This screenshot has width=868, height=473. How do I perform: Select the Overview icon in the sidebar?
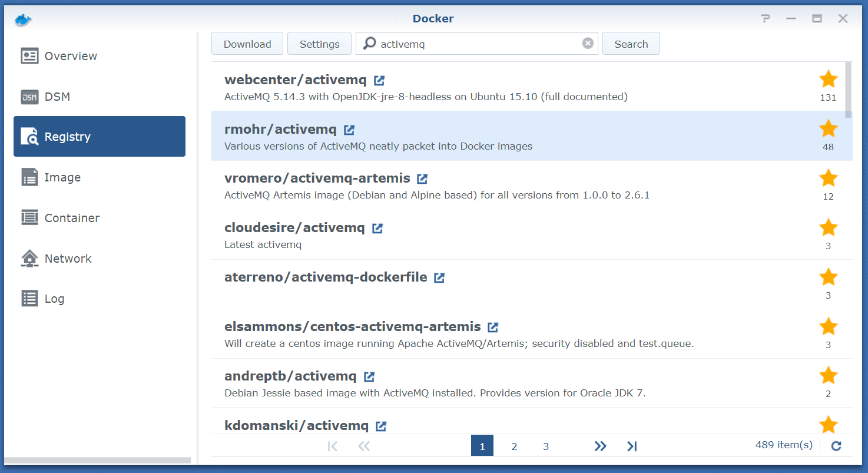(x=29, y=55)
